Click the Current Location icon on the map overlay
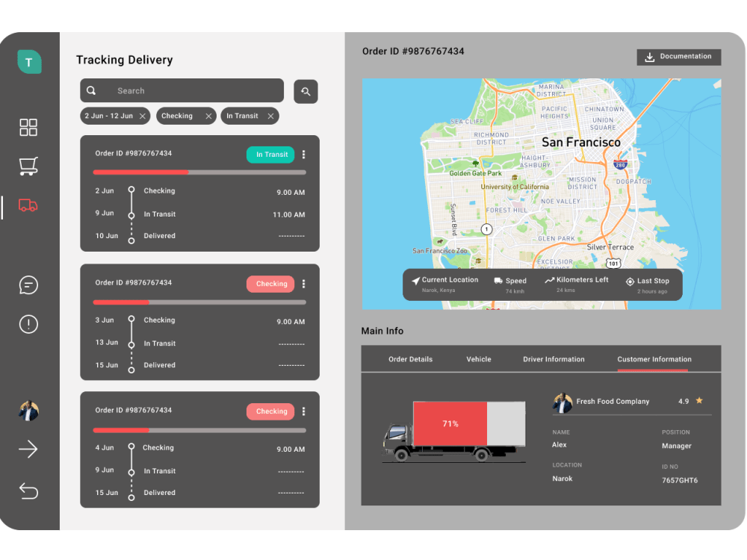The image size is (747, 560). click(417, 279)
